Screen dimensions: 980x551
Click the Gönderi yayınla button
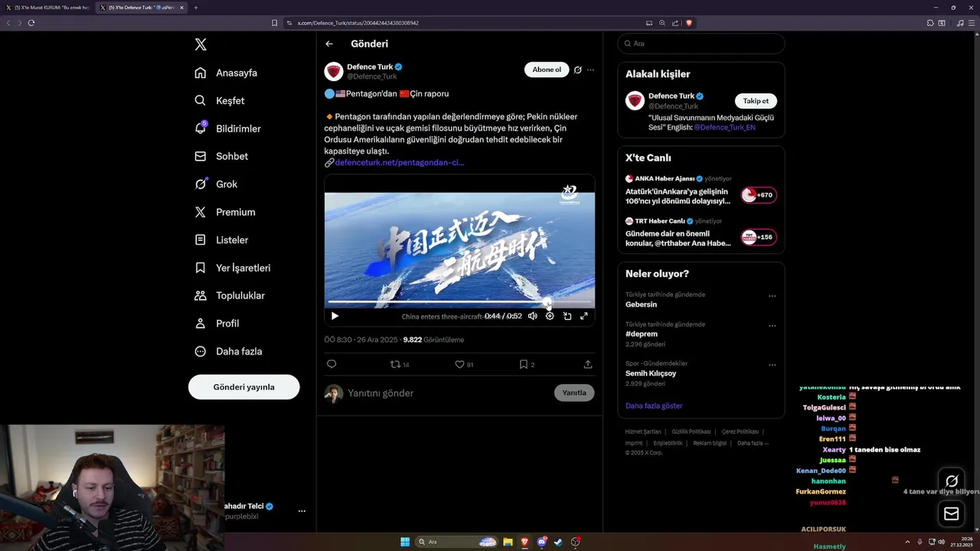point(243,386)
